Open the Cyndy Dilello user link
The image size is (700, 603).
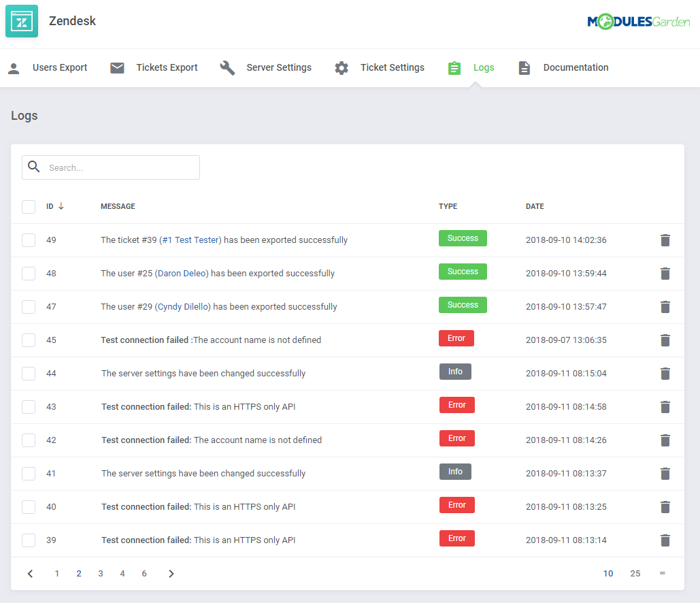pyautogui.click(x=183, y=307)
